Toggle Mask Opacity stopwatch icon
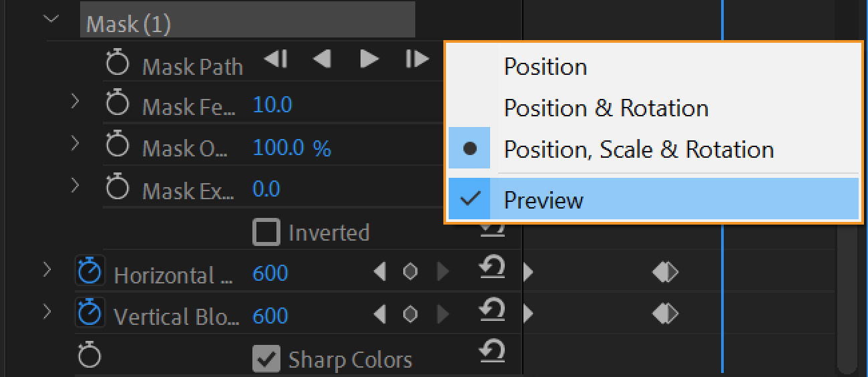Viewport: 868px width, 377px height. pos(118,147)
